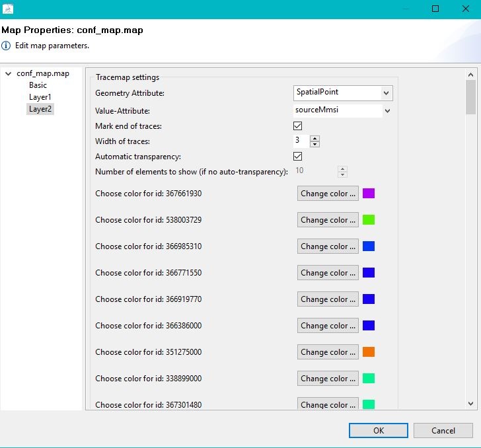Confirm the dialog with OK
This screenshot has width=481, height=448.
click(x=378, y=430)
